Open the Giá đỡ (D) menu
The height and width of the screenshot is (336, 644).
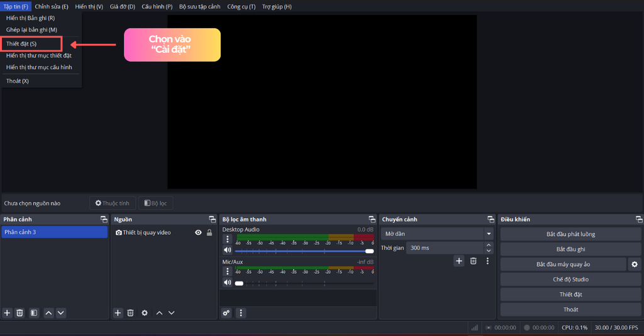point(123,6)
